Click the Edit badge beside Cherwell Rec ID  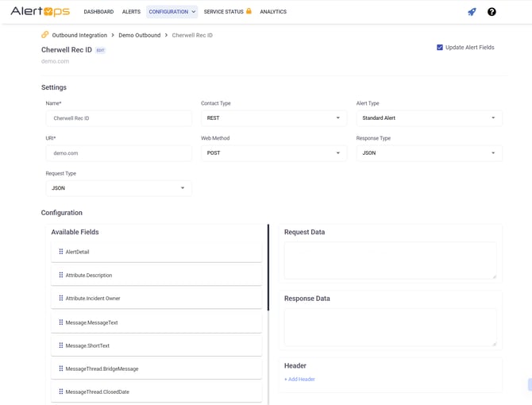[x=100, y=50]
